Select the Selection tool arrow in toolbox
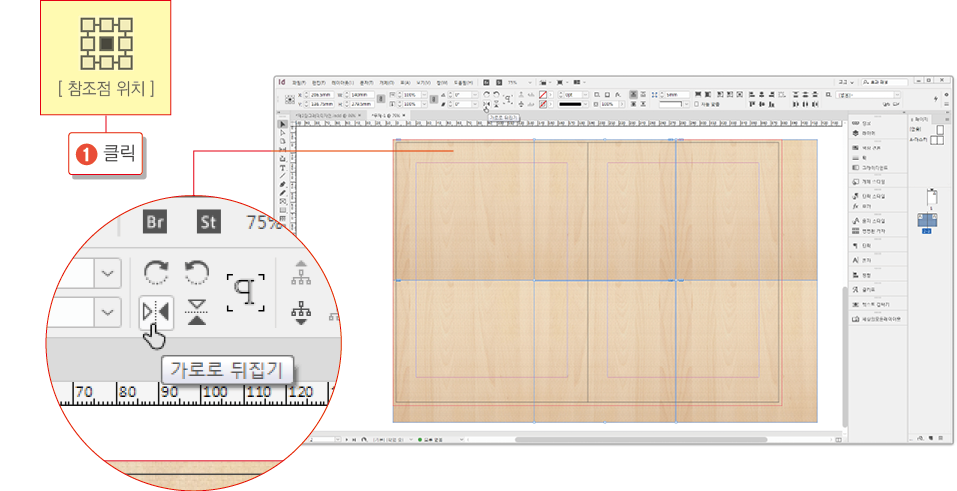The height and width of the screenshot is (491, 957). [283, 125]
